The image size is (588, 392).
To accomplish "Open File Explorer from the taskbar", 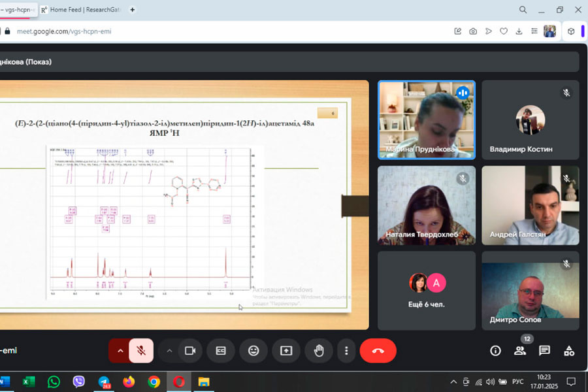I will tap(204, 382).
